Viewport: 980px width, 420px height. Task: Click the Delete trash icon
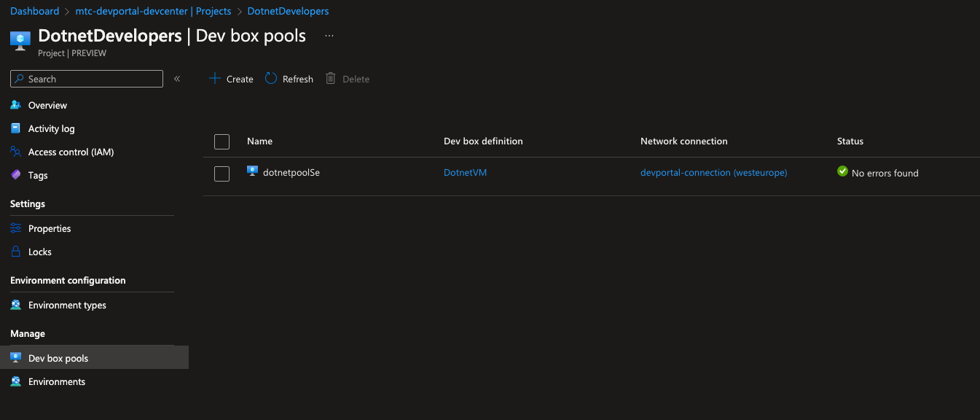[331, 79]
